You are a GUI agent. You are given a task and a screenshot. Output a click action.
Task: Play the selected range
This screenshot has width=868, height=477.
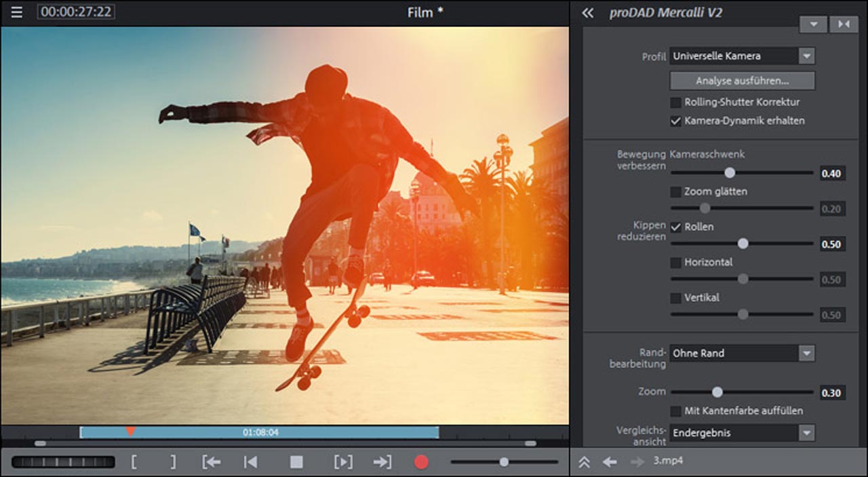point(343,462)
